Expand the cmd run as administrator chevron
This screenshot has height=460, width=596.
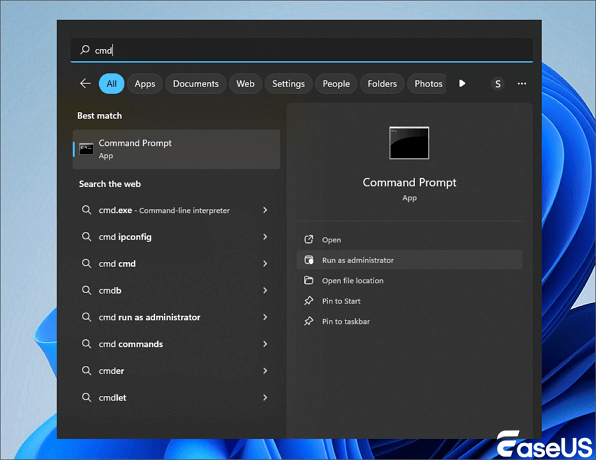coord(265,317)
